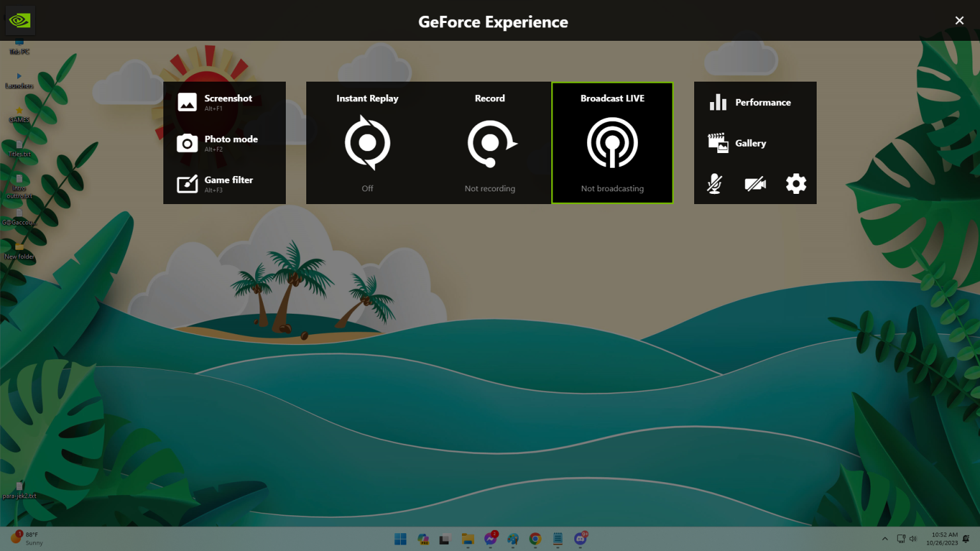Open Google Chrome from taskbar
Image resolution: width=980 pixels, height=551 pixels.
click(535, 539)
